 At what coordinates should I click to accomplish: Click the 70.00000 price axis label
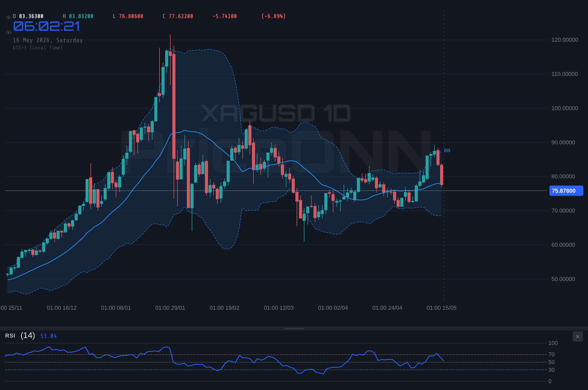[563, 211]
